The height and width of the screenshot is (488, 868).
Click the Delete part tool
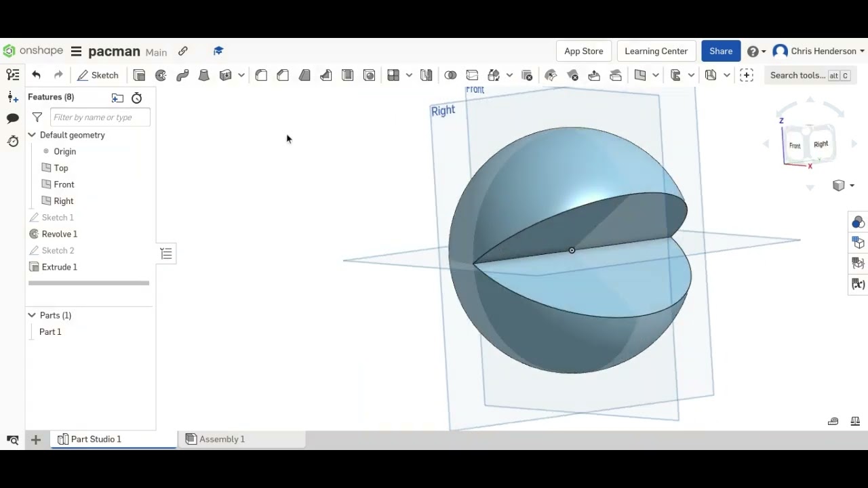pyautogui.click(x=527, y=75)
